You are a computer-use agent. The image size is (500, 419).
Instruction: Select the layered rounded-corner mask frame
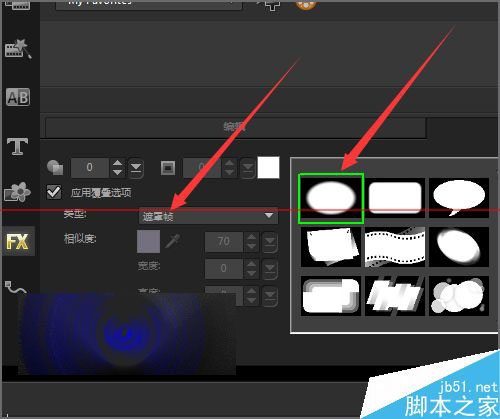coord(331,296)
